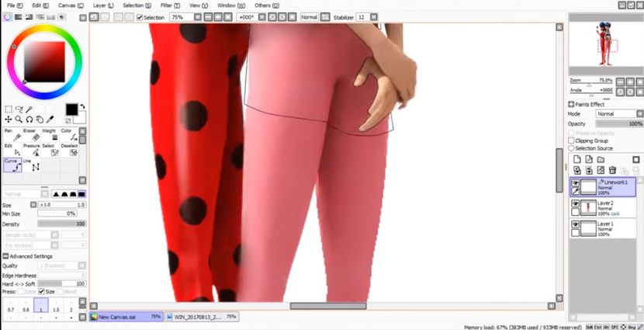Screen dimensions: 644x330
Task: Click the brush Size value field
Action: pyautogui.click(x=62, y=205)
